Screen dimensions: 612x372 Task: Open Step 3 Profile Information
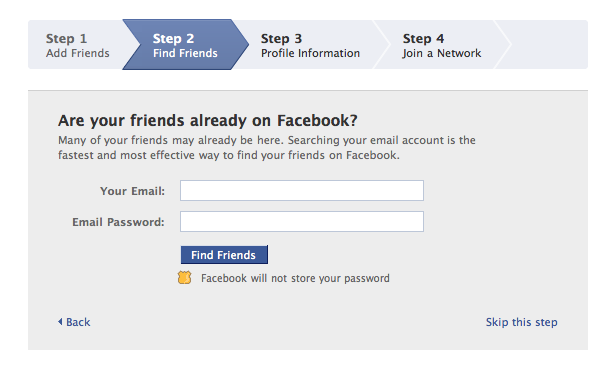[310, 45]
